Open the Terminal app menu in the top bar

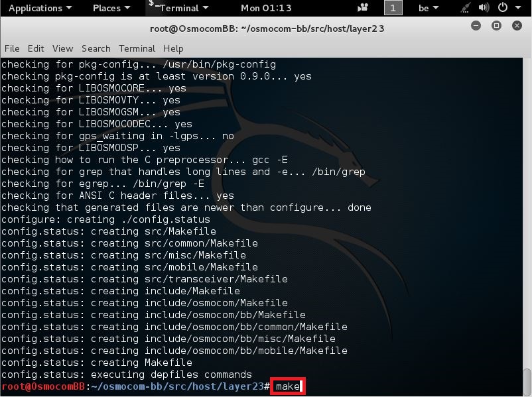179,8
